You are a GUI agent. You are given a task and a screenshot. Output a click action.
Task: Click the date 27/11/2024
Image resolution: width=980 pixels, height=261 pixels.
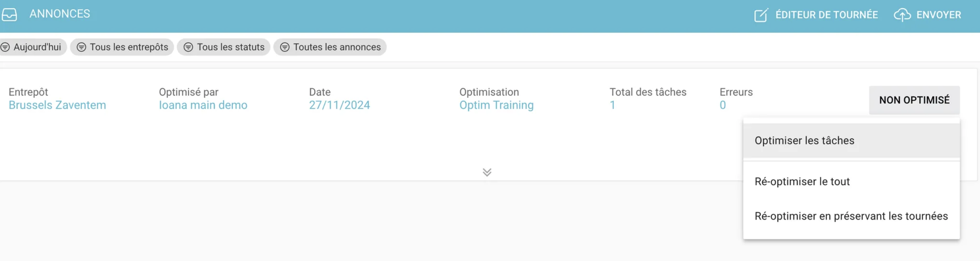339,105
